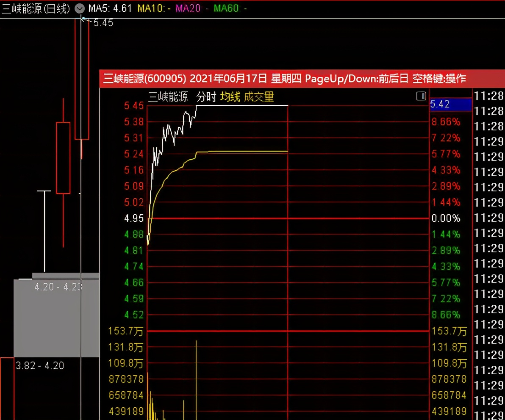Click the yellow 均线 legend label
The height and width of the screenshot is (420, 505).
pos(230,97)
